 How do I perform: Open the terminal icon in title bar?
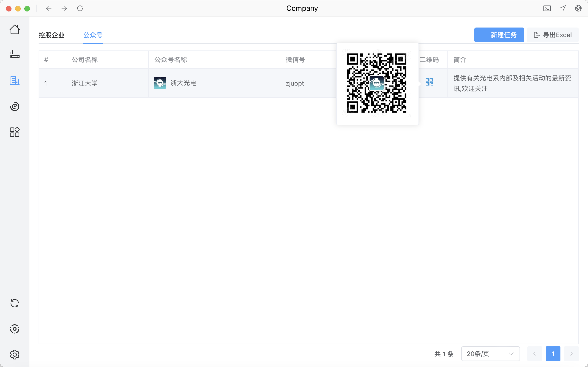pos(547,8)
